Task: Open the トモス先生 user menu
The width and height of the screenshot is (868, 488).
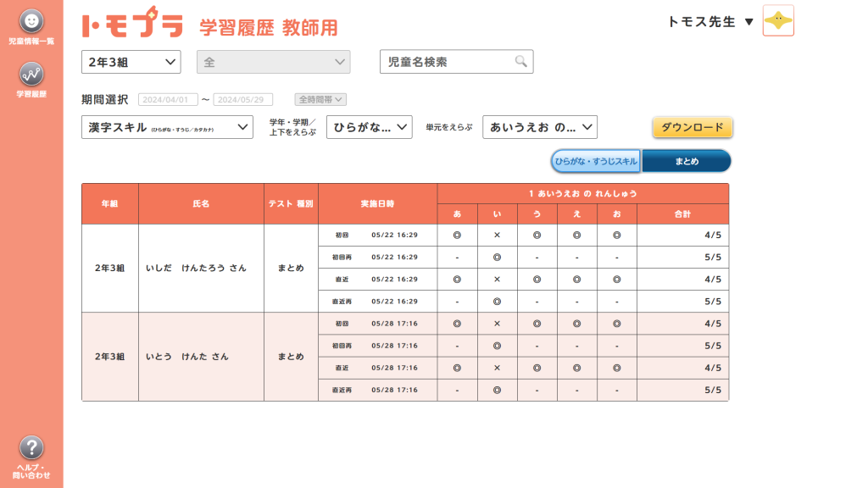Action: [710, 21]
